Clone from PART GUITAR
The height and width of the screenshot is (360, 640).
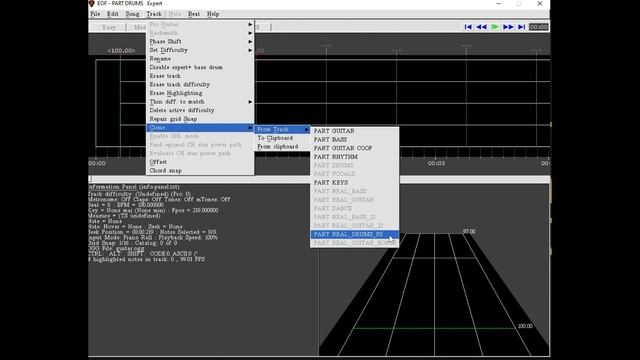(x=354, y=131)
